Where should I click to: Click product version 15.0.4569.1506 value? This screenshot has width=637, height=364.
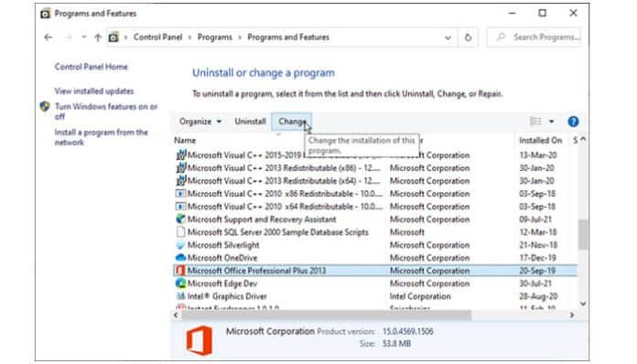[408, 332]
